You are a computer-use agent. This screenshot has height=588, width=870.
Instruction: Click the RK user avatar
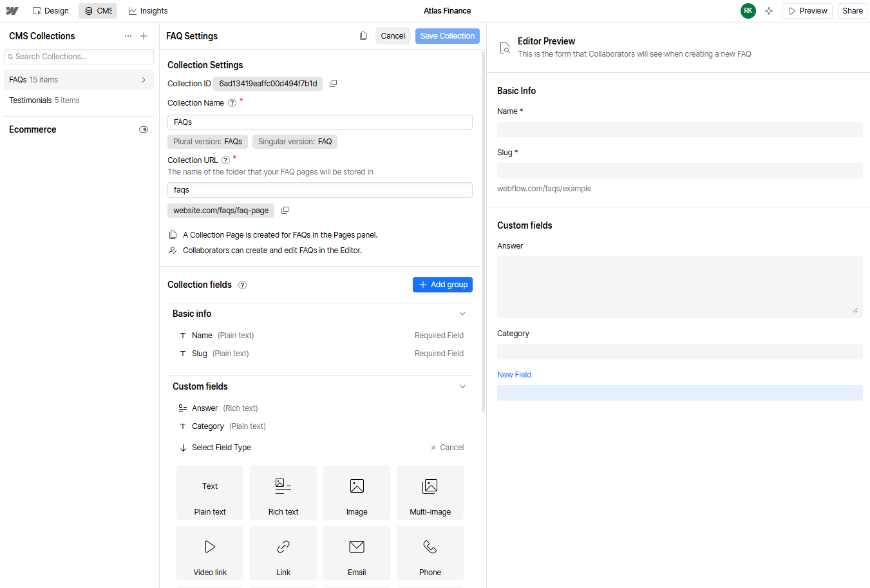(x=748, y=11)
